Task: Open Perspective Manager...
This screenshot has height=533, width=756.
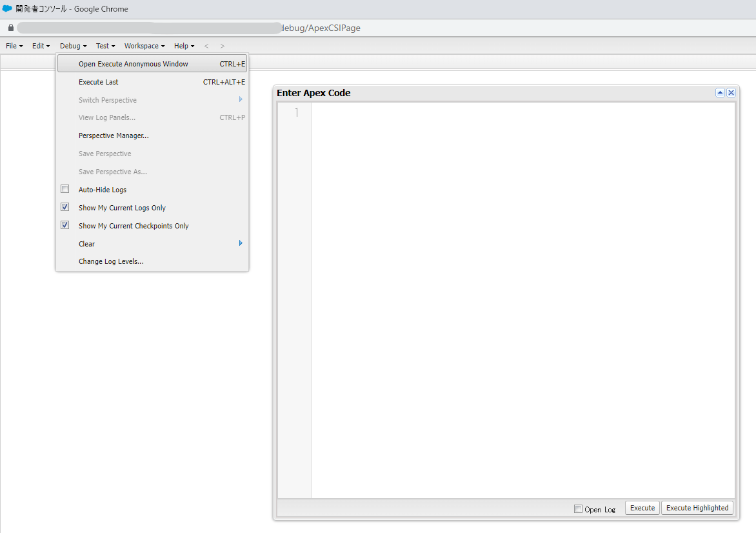Action: pos(152,136)
